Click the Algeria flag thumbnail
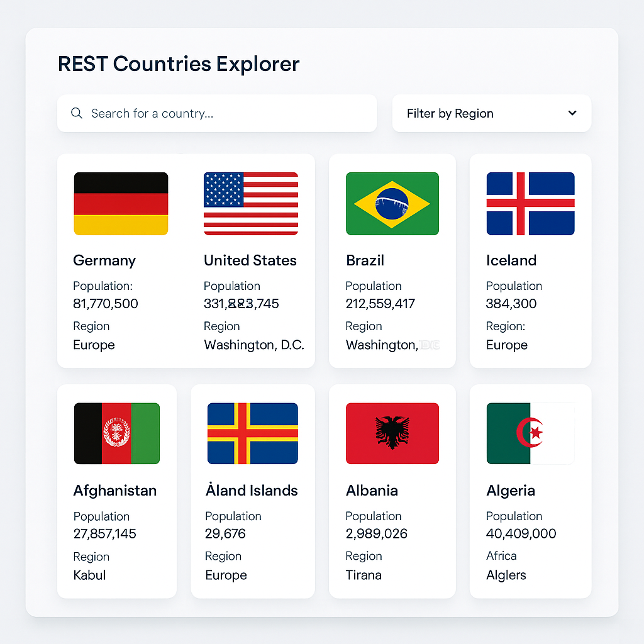This screenshot has width=644, height=644. click(530, 433)
